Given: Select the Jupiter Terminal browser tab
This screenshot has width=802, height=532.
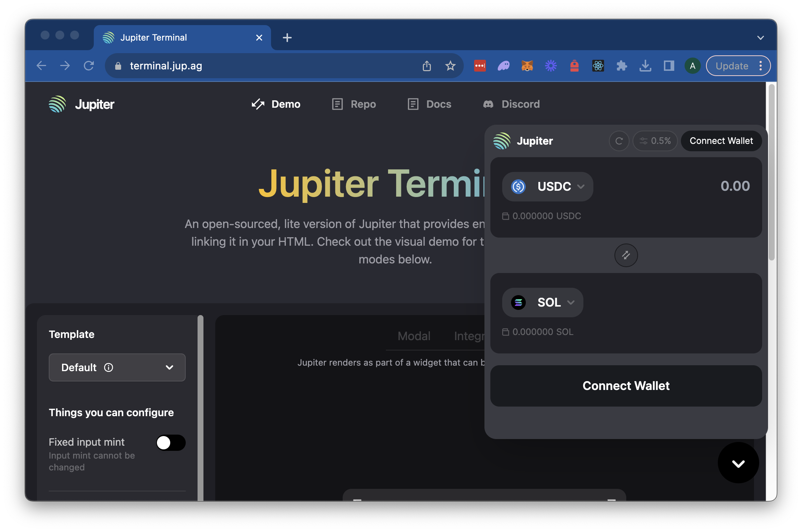Looking at the screenshot, I should [182, 38].
